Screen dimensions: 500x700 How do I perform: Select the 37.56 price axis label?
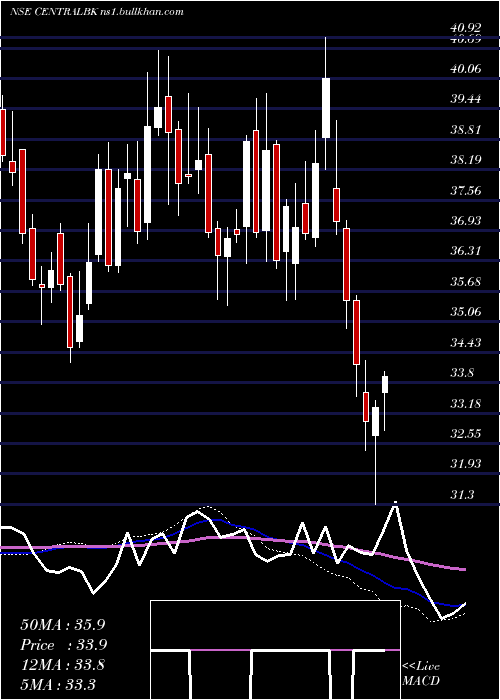[466, 191]
